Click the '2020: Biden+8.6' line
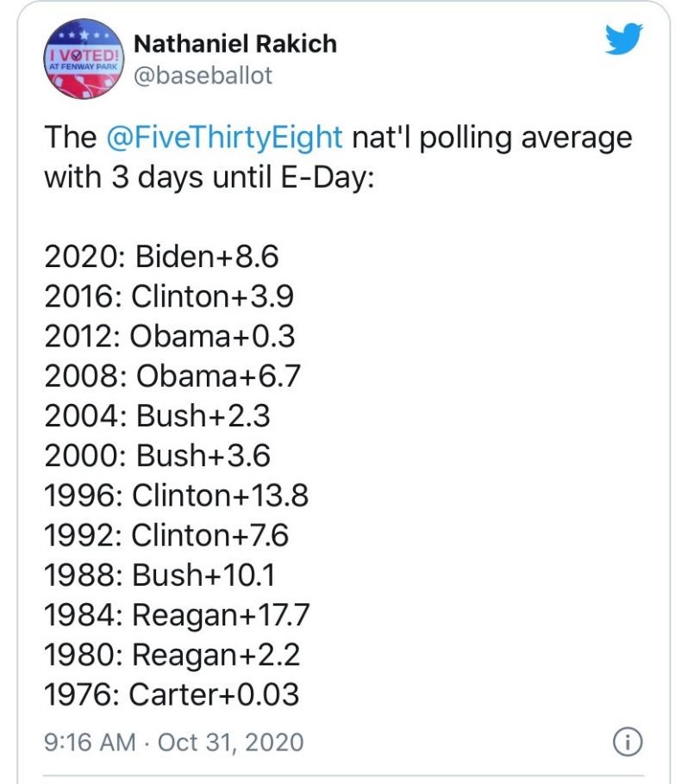The width and height of the screenshot is (681, 784). (162, 257)
